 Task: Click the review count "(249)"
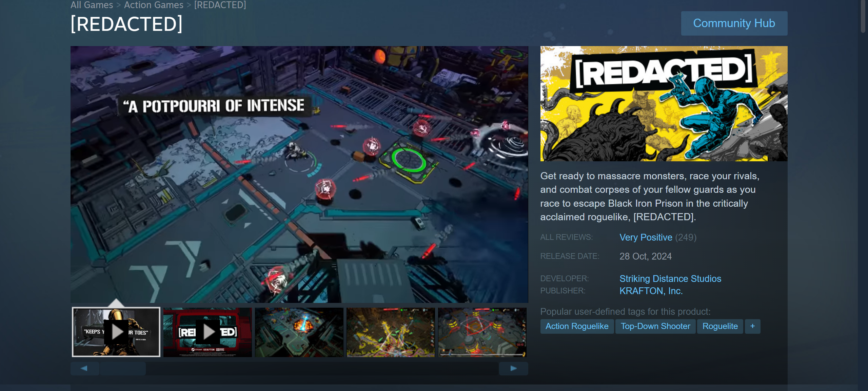pyautogui.click(x=686, y=237)
